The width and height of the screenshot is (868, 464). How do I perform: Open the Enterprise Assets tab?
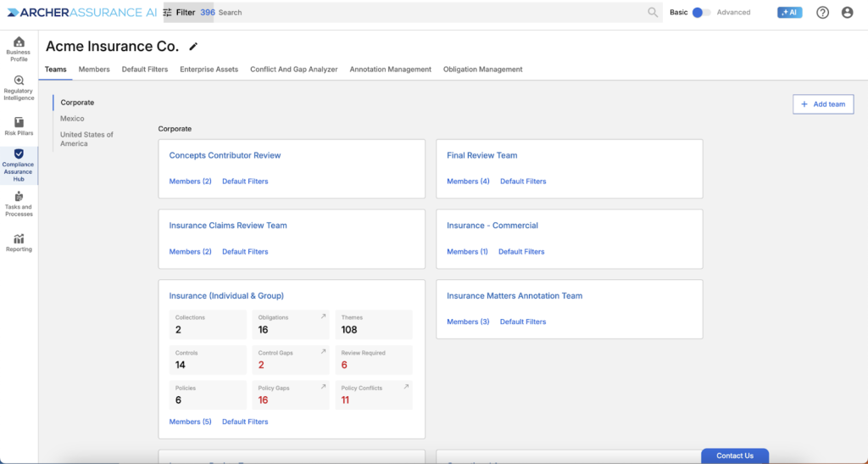(209, 70)
